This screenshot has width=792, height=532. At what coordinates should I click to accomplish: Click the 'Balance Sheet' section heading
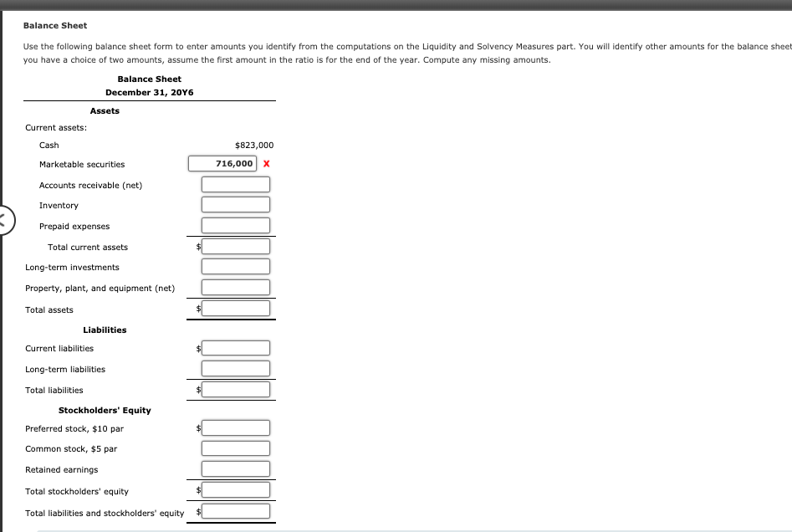55,25
